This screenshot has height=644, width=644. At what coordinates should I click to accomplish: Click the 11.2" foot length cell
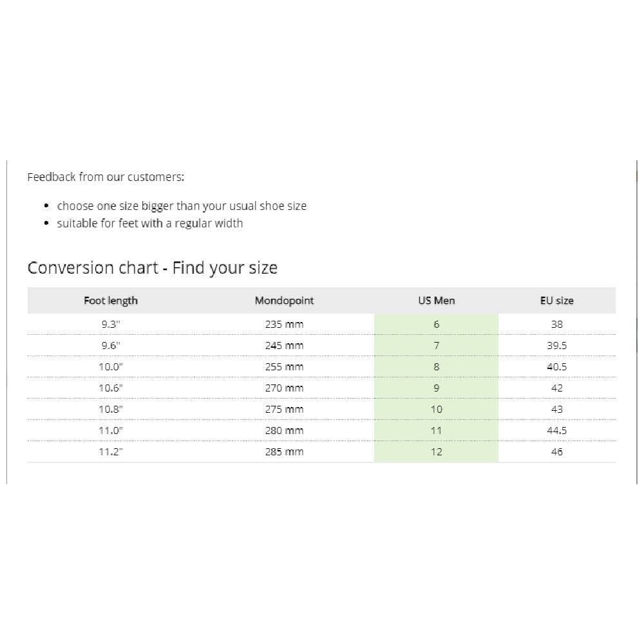pyautogui.click(x=111, y=452)
